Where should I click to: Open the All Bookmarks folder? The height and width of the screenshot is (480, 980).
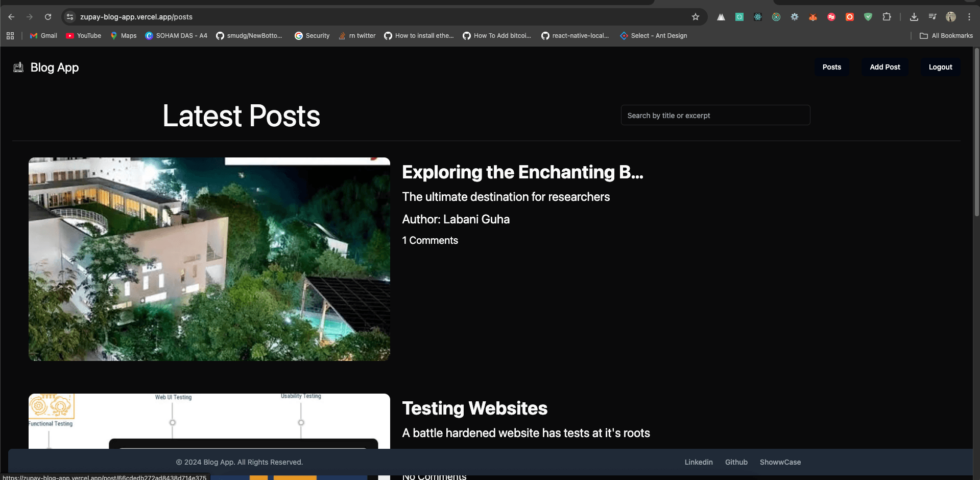pyautogui.click(x=946, y=36)
